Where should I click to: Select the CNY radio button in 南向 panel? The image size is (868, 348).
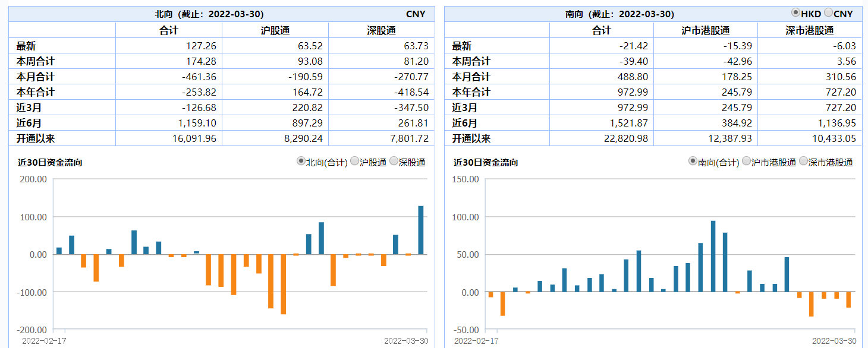pos(828,12)
